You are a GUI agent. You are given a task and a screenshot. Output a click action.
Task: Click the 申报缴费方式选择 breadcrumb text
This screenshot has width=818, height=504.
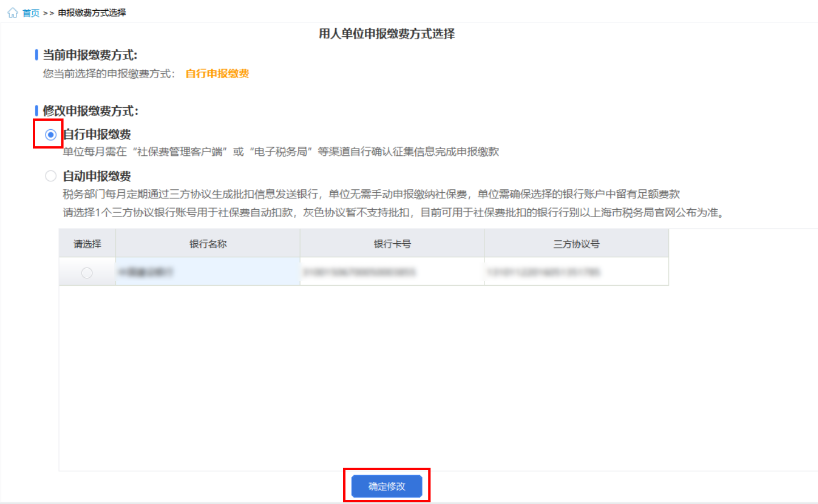coord(92,12)
